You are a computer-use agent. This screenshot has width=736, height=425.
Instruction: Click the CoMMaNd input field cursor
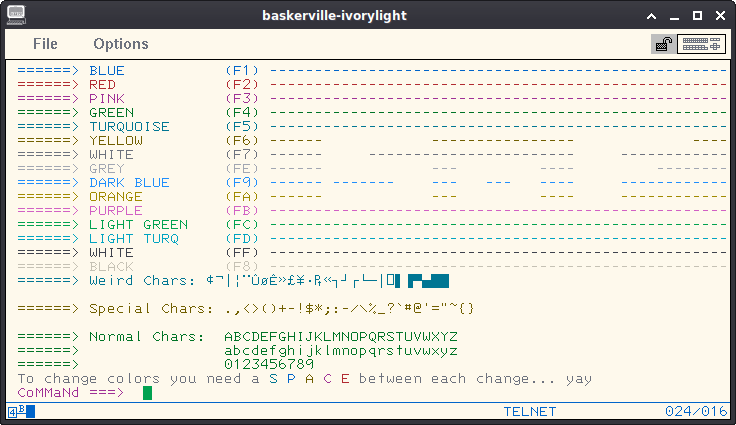click(147, 393)
